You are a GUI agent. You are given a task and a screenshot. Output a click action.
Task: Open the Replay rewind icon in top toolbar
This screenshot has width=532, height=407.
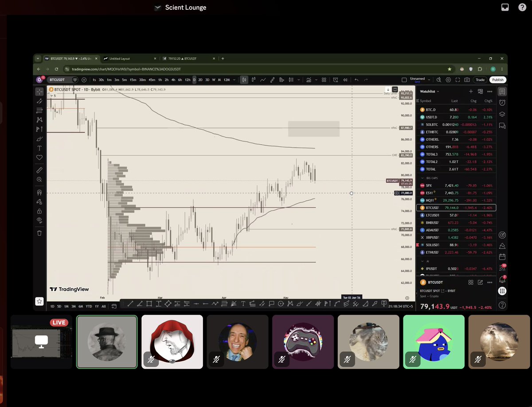[345, 80]
